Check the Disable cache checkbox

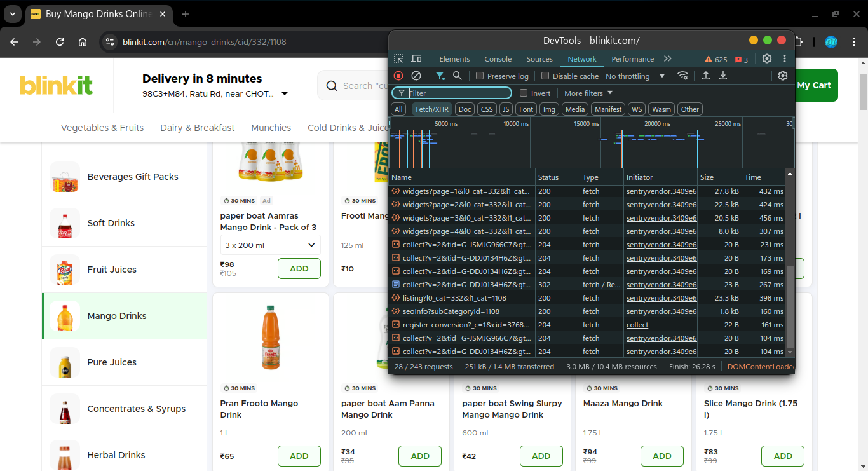coord(545,76)
